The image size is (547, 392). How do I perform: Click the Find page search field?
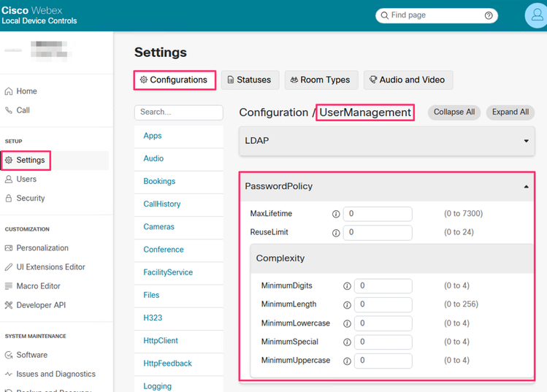pos(437,15)
